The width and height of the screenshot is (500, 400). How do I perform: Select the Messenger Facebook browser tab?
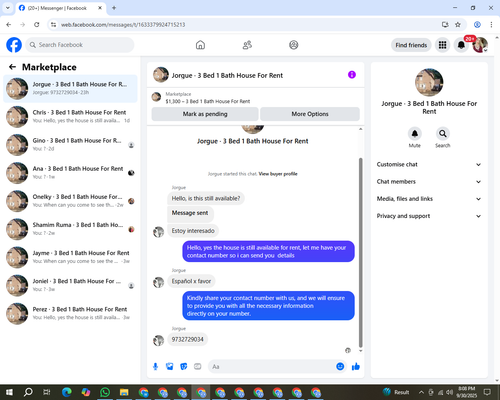[x=61, y=8]
